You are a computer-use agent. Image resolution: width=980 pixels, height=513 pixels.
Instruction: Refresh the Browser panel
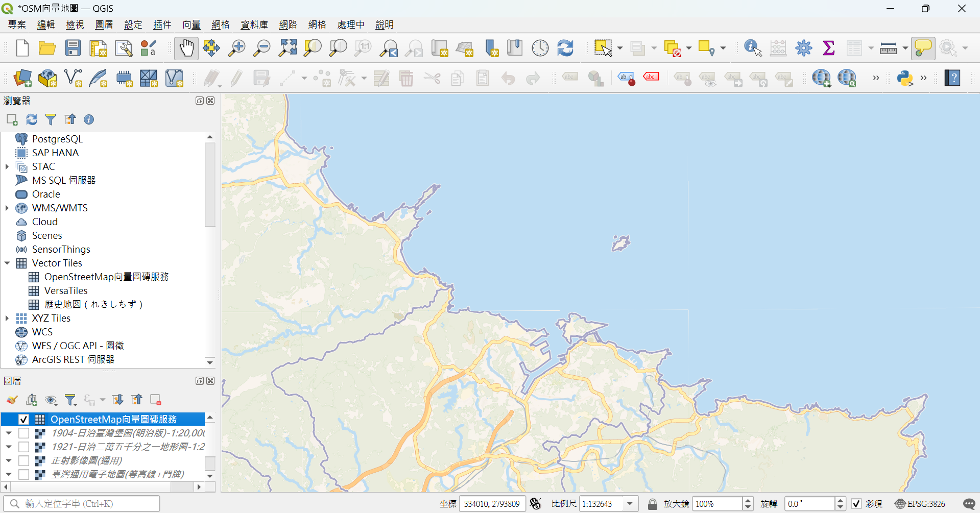tap(32, 119)
